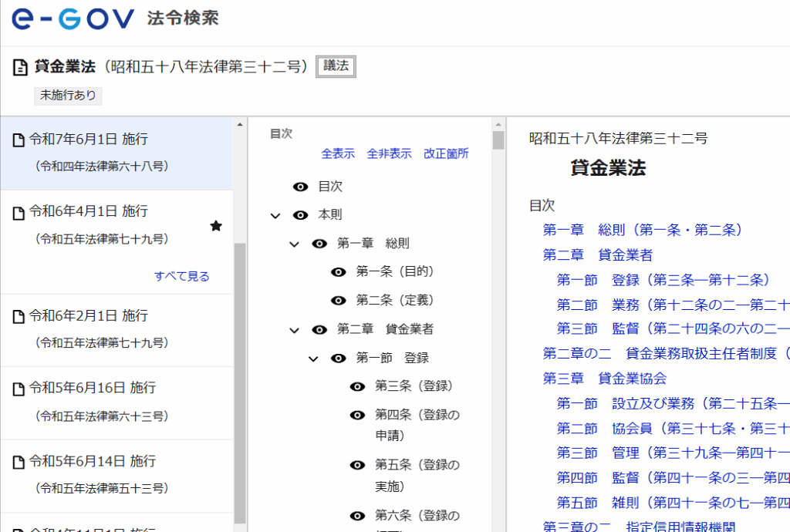Hide 第一条（目的） using its eye icon
The height and width of the screenshot is (532, 790).
339,271
